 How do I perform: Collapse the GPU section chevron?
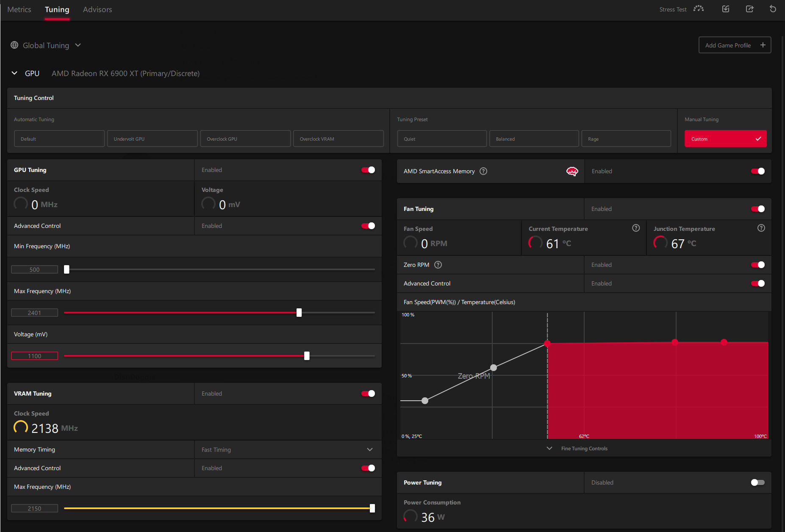pyautogui.click(x=14, y=73)
